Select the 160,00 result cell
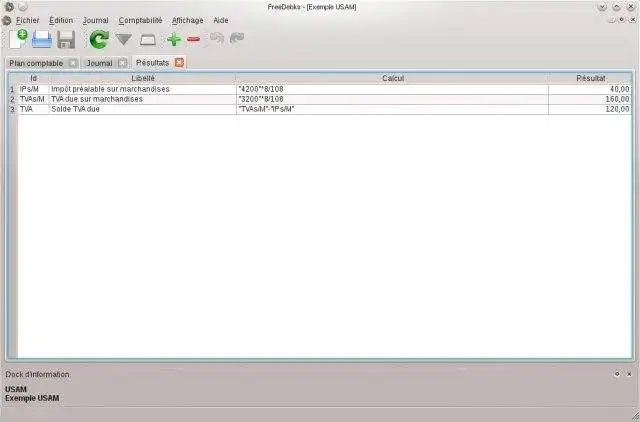The image size is (640, 422). [590, 99]
